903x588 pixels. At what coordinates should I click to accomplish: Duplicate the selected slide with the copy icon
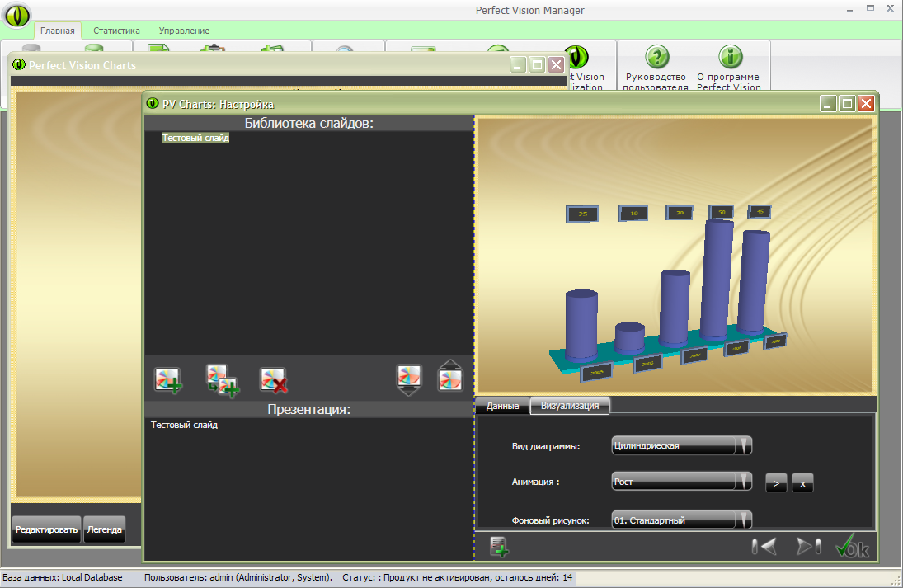click(x=223, y=381)
